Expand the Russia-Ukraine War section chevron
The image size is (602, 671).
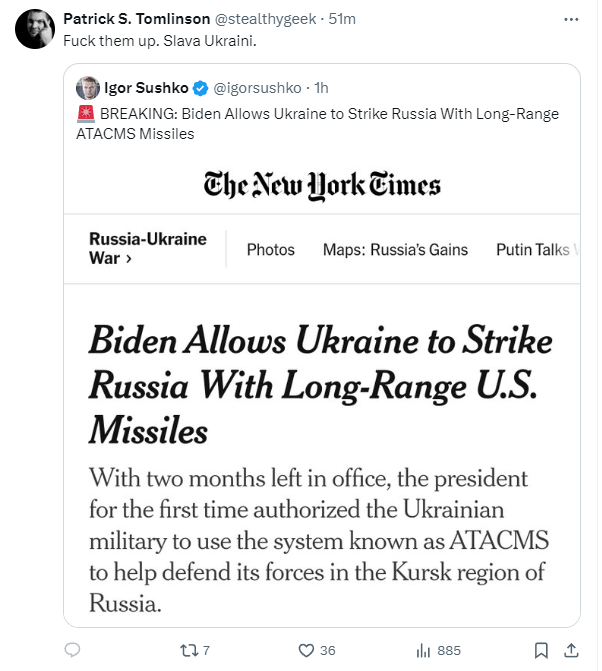pyautogui.click(x=128, y=259)
